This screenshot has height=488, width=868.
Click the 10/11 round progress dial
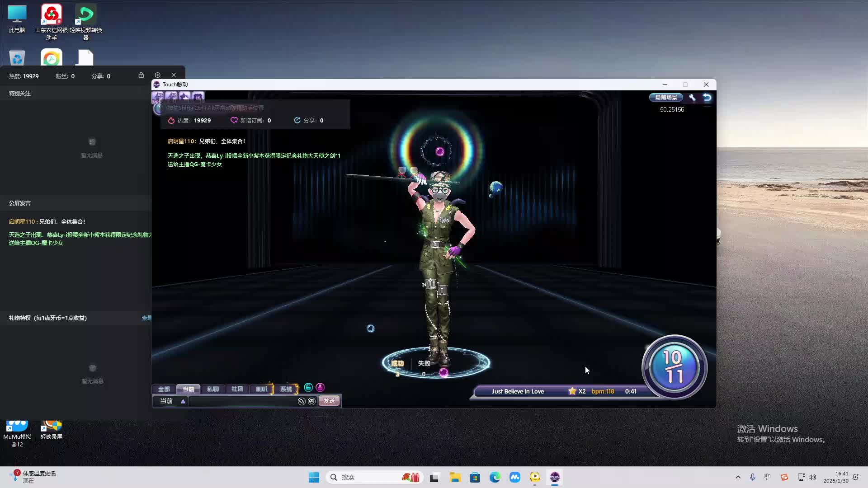point(674,367)
